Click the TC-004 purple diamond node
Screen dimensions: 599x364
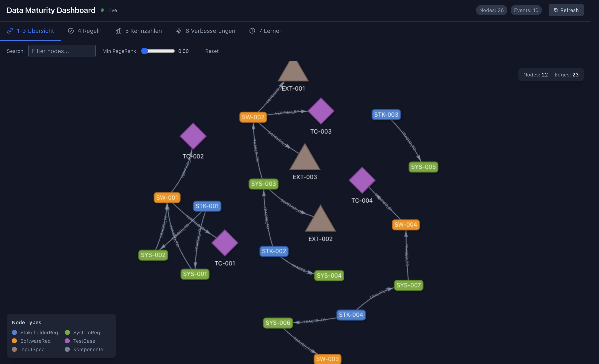tap(362, 180)
